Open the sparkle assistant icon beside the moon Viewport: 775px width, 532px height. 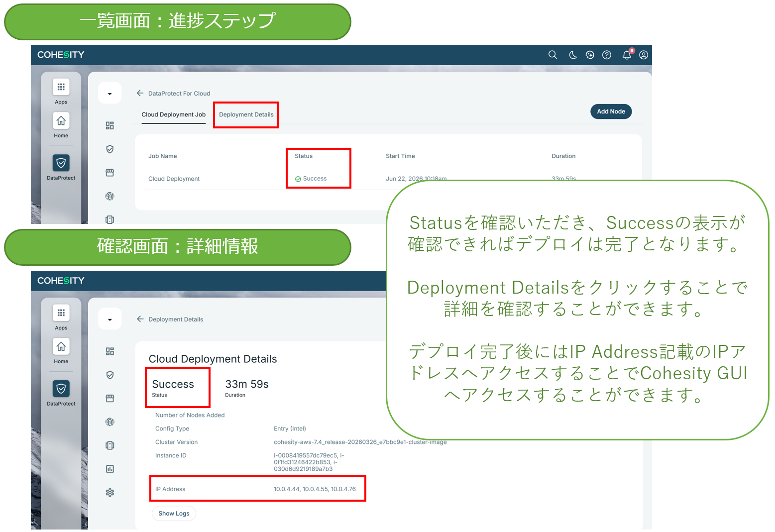pyautogui.click(x=590, y=55)
